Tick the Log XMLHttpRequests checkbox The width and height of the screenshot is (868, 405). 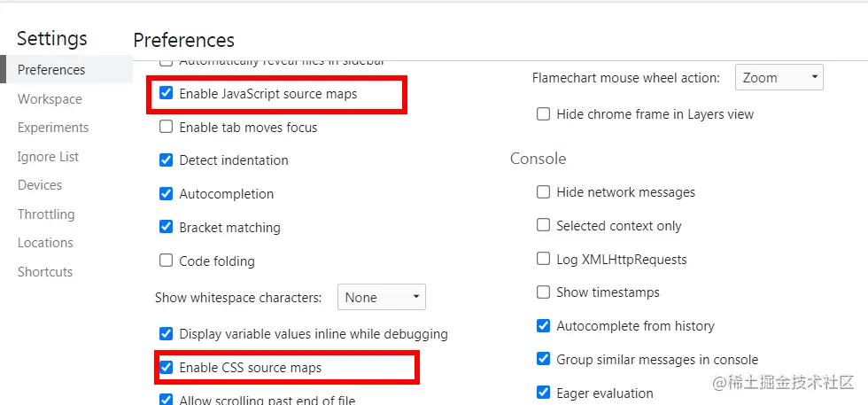point(543,260)
